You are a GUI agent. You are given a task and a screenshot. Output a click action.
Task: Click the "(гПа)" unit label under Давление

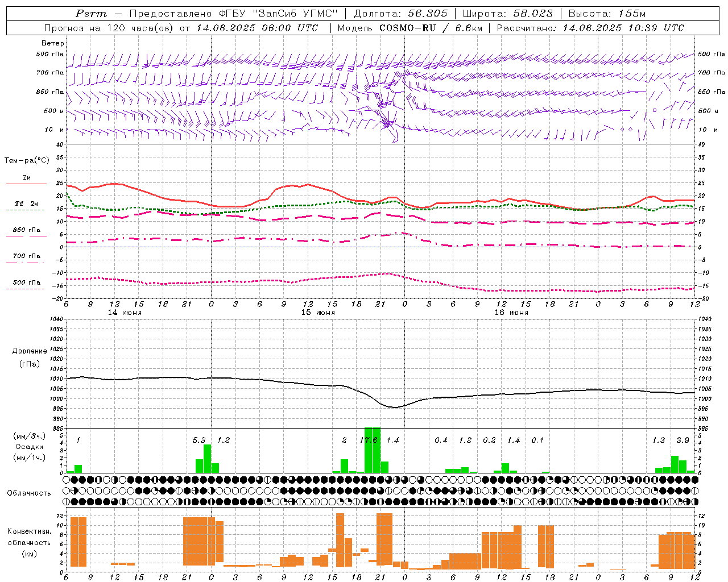(29, 364)
